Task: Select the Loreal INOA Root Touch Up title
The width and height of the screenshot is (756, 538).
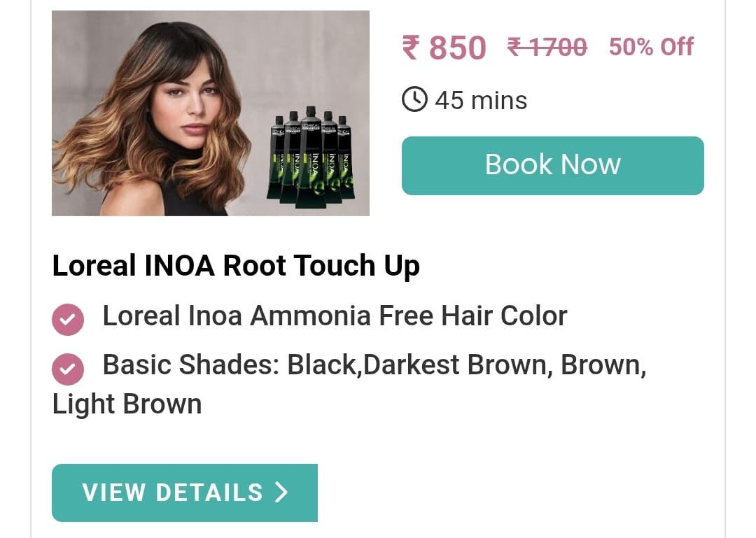Action: pos(236,266)
